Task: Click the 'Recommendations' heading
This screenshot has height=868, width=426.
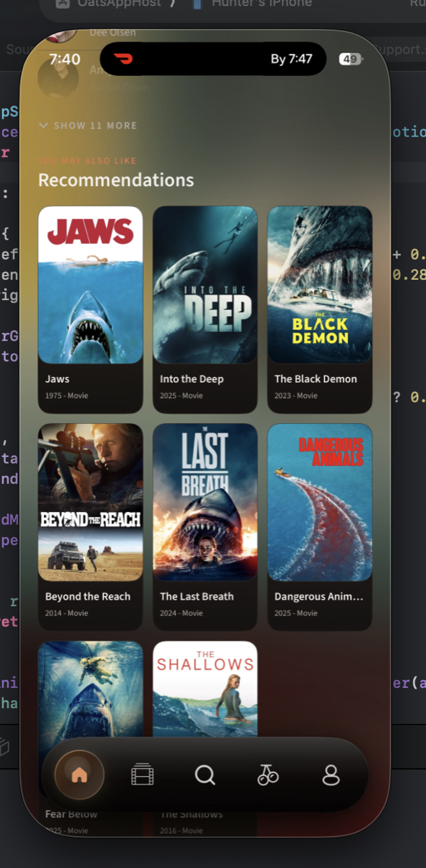Action: point(116,180)
